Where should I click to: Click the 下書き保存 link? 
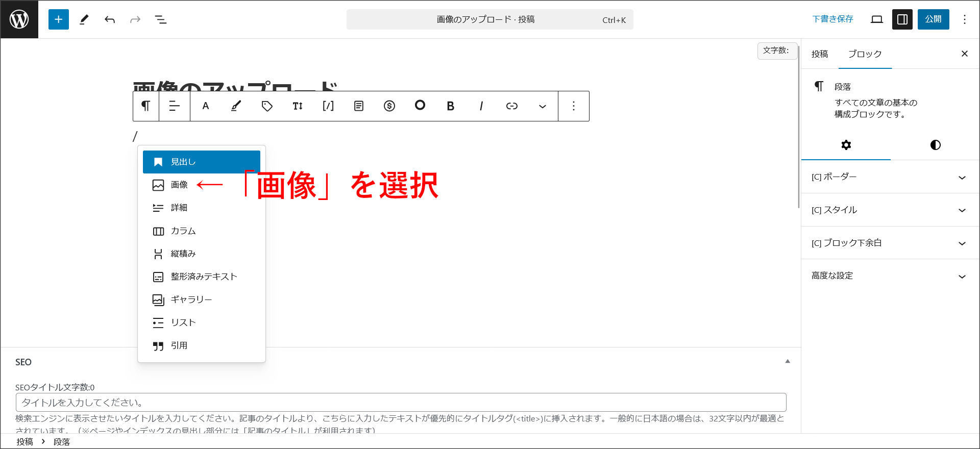[832, 19]
